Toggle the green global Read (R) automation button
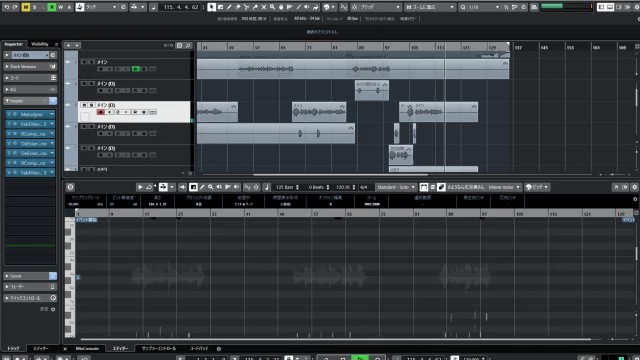The image size is (640, 360). pos(52,7)
